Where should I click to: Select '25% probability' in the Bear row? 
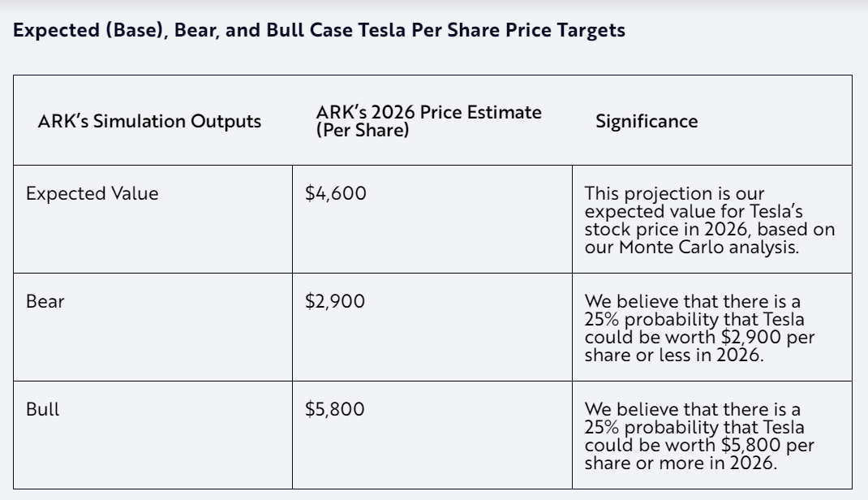click(642, 320)
